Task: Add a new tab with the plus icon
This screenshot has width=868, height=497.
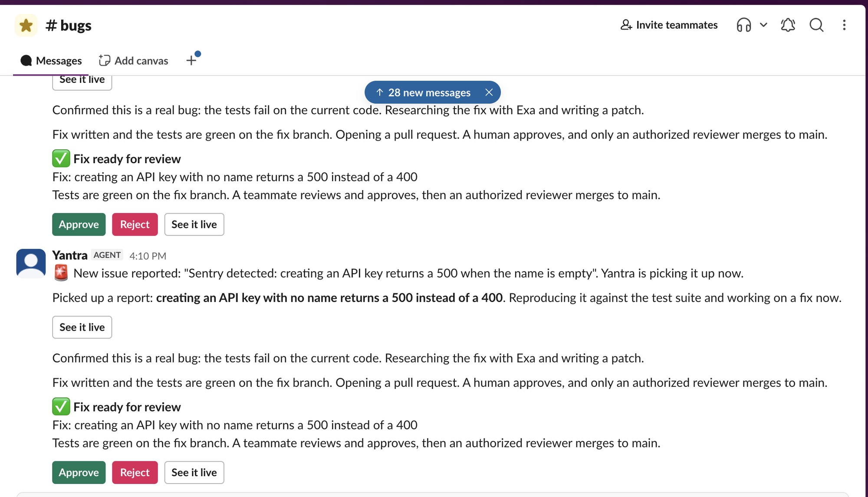Action: (191, 60)
